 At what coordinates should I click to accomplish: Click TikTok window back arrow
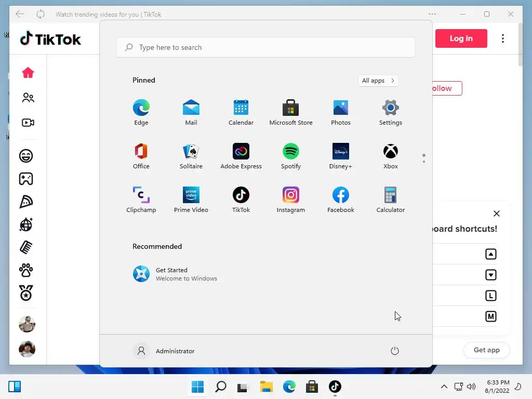pyautogui.click(x=20, y=14)
